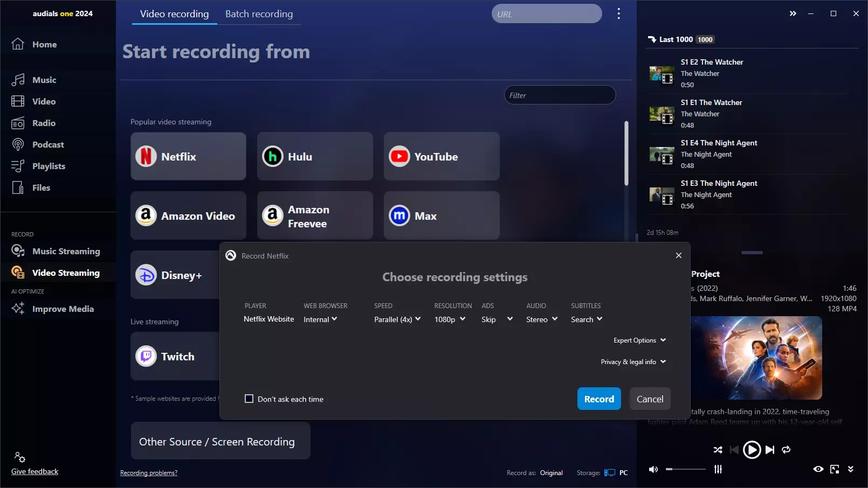Collapse the side panel with double chevron

pos(793,13)
